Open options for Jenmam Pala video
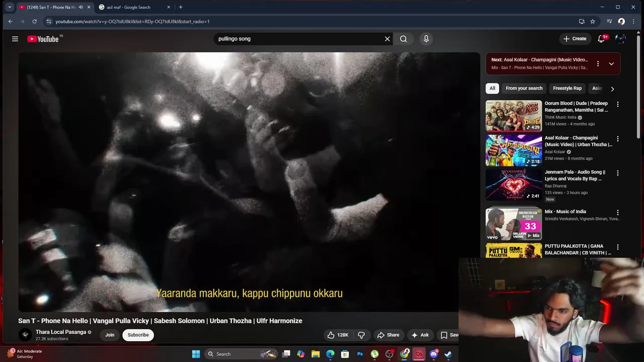The image size is (644, 362). 618,173
